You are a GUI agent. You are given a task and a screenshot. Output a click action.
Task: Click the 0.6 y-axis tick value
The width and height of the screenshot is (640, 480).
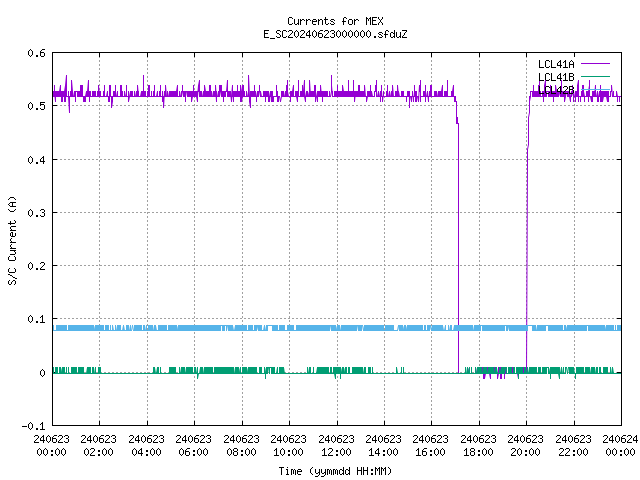[x=37, y=53]
